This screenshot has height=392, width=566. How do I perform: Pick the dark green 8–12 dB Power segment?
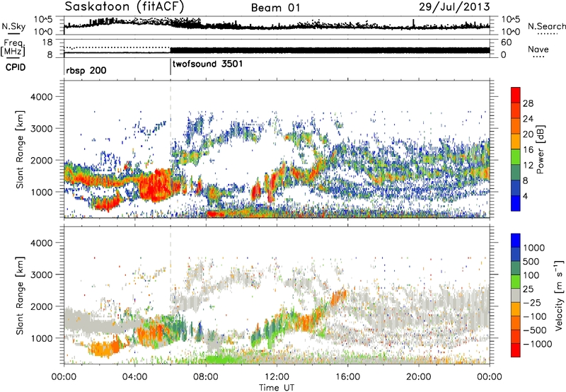[x=516, y=173]
